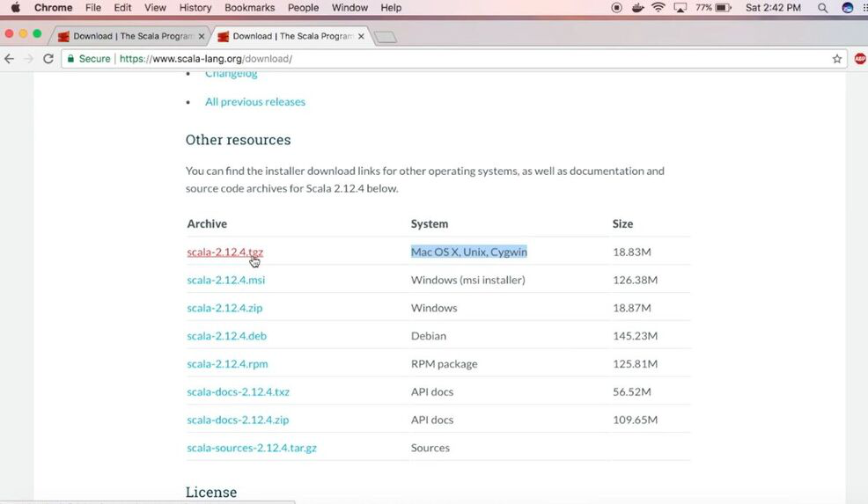Click the 'Windows (msi installer)' system cell
The image size is (868, 504).
[467, 280]
